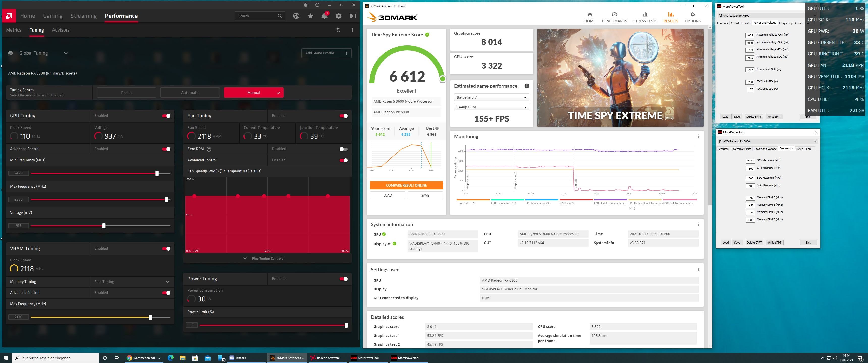The width and height of the screenshot is (868, 363).
Task: Click the Power Limit slider handle
Action: point(346,325)
